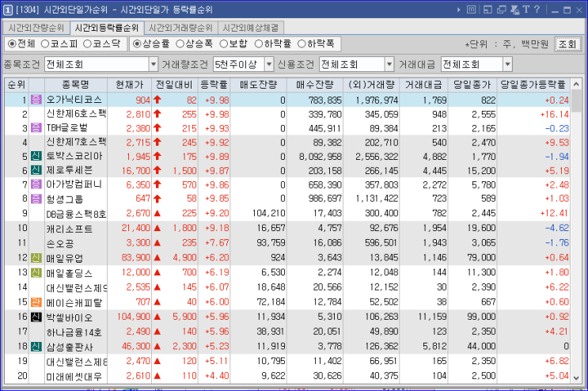Click the limit-up arrow in 오가닉티코스 row
Screen dimensions: 588x391
coord(157,100)
